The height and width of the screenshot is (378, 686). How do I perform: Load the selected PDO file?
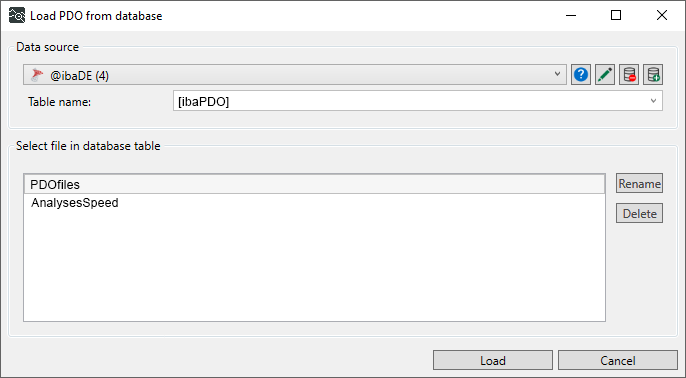point(493,360)
